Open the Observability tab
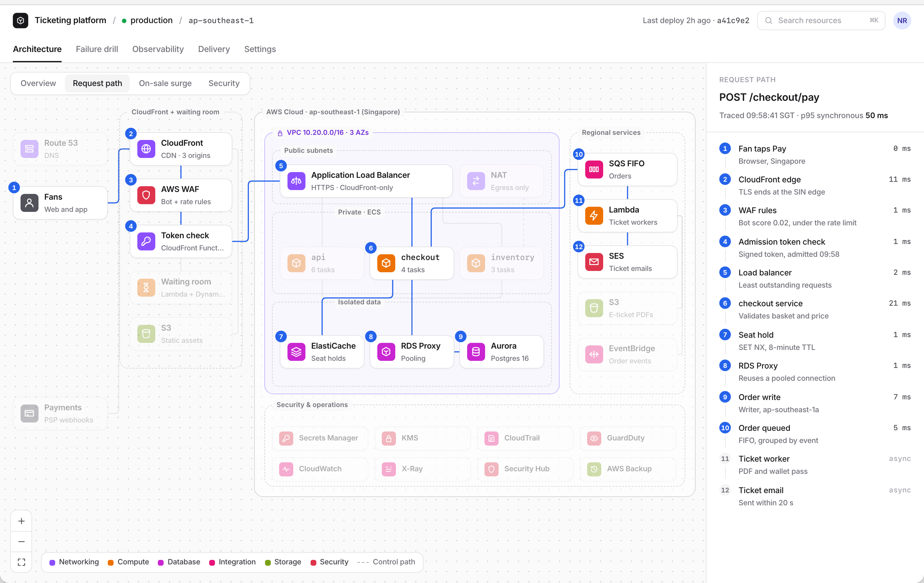924x583 pixels. tap(158, 49)
